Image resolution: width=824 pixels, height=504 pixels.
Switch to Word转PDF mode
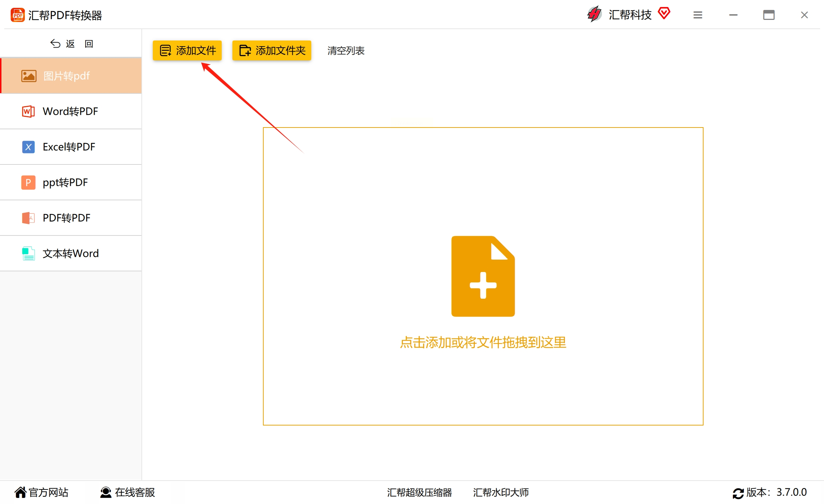pos(70,111)
